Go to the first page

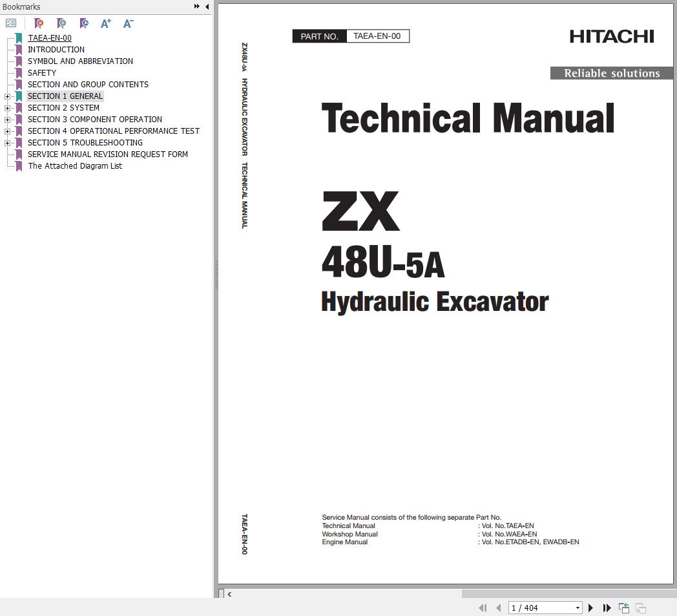pyautogui.click(x=483, y=608)
